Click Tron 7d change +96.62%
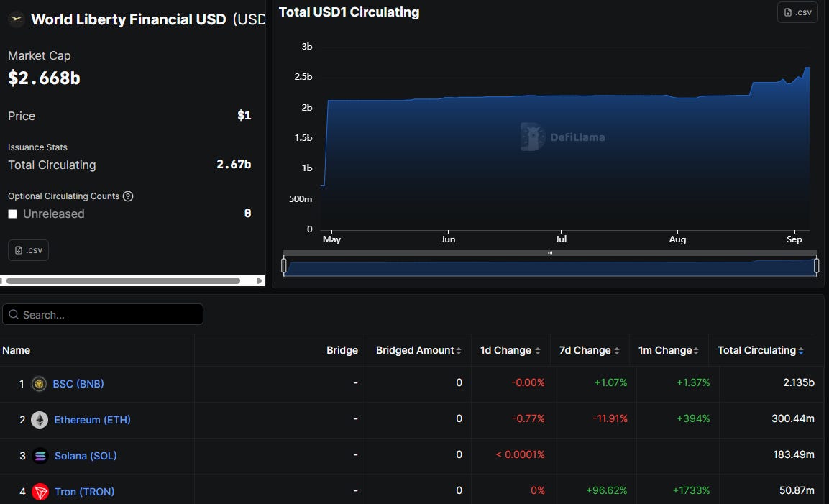Viewport: 829px width, 504px height. tap(606, 490)
